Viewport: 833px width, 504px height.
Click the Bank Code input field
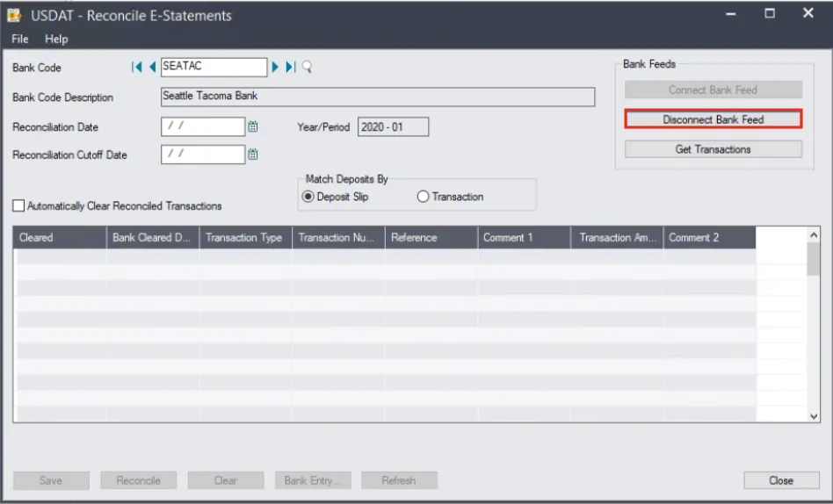coord(214,67)
